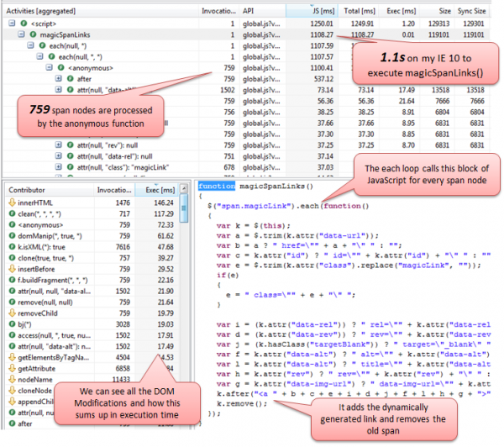This screenshot has width=504, height=447.
Task: Sort by Activities [aggregated] column header
Action: point(101,11)
